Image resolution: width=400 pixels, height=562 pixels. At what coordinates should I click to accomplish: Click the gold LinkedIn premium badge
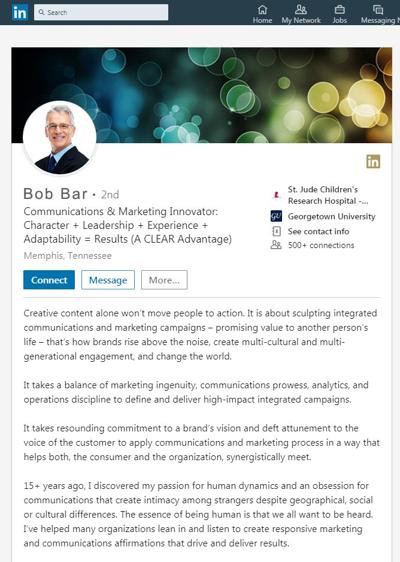[373, 161]
